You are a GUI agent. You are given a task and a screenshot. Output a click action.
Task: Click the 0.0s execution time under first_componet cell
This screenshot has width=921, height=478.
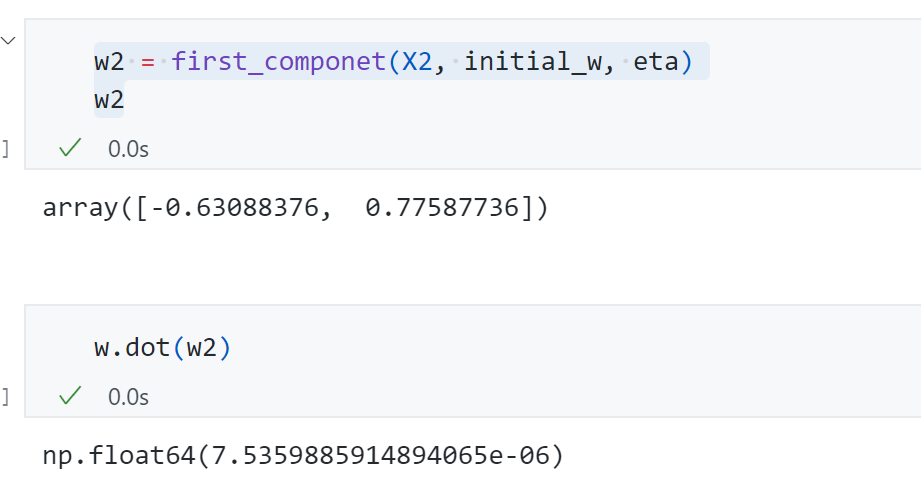128,150
